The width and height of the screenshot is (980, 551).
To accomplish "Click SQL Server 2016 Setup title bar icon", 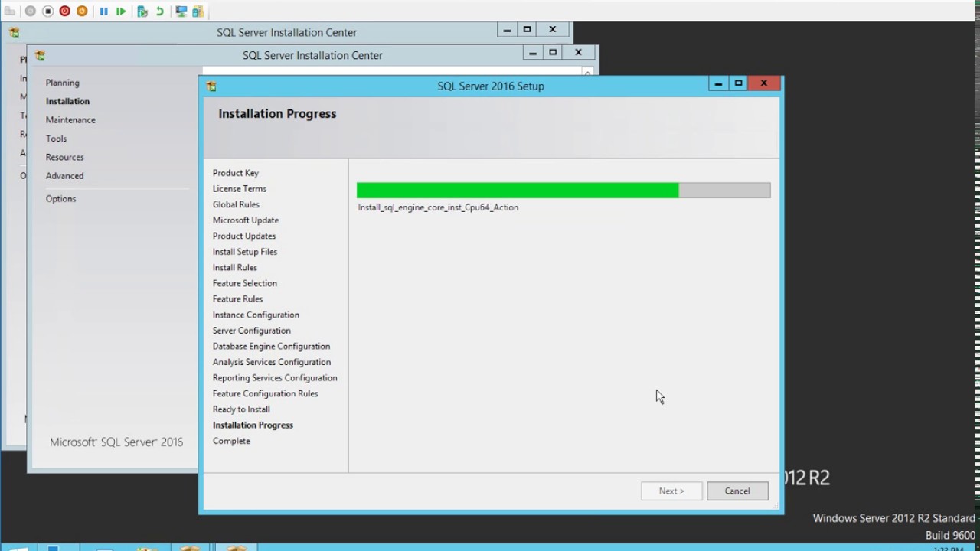I will 211,86.
